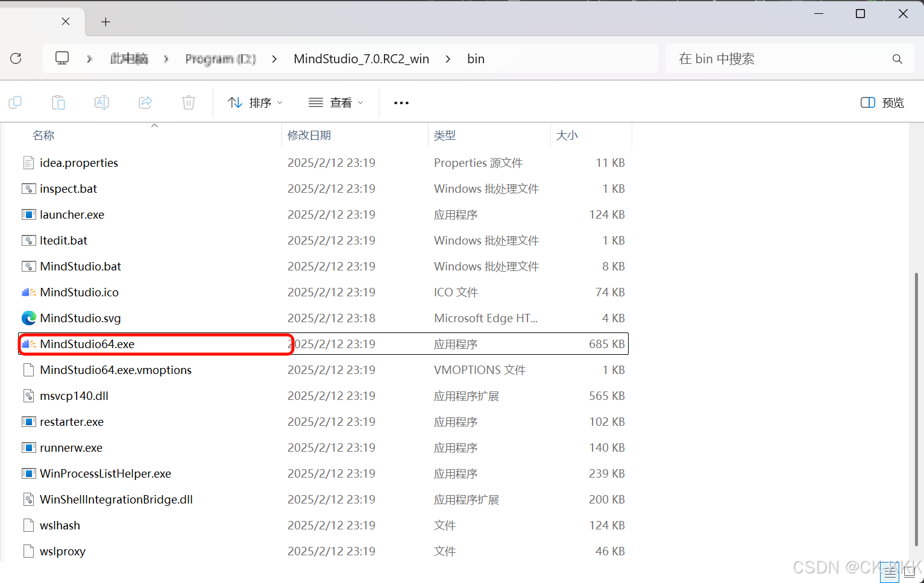Click the paste clipboard icon in toolbar
The width and height of the screenshot is (924, 583).
[x=58, y=103]
